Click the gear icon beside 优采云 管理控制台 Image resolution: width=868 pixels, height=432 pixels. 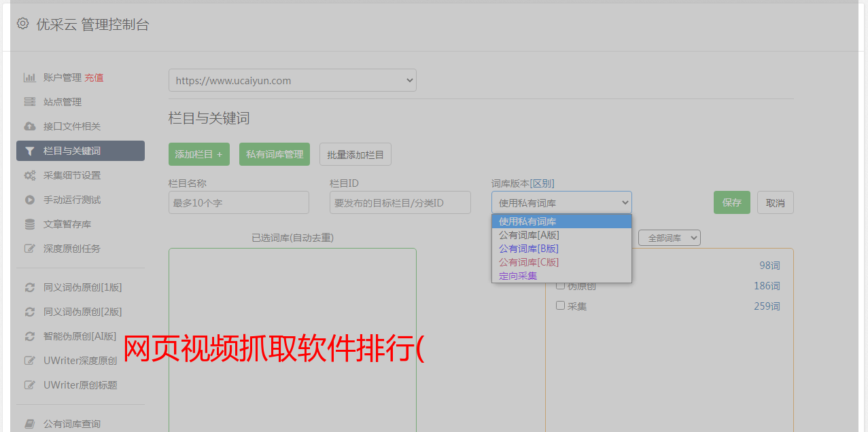click(x=23, y=24)
